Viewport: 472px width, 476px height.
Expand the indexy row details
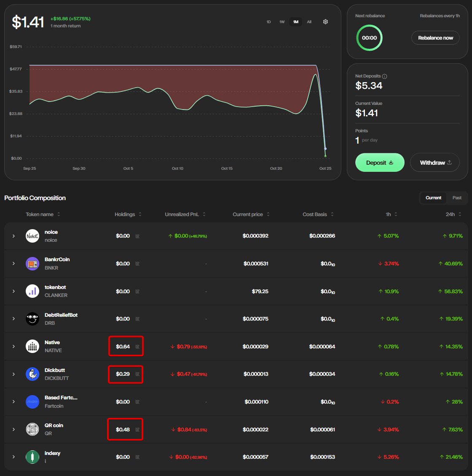click(13, 457)
